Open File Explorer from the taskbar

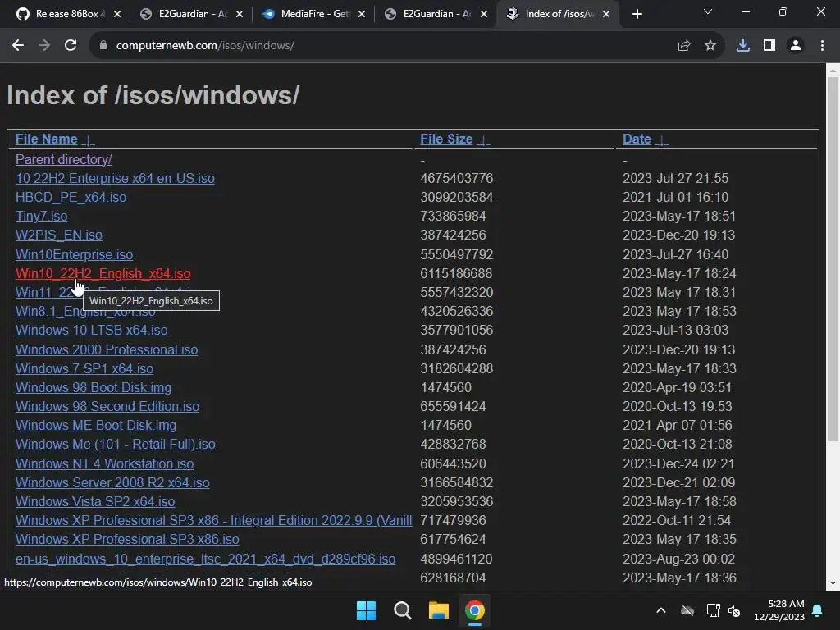(x=438, y=610)
